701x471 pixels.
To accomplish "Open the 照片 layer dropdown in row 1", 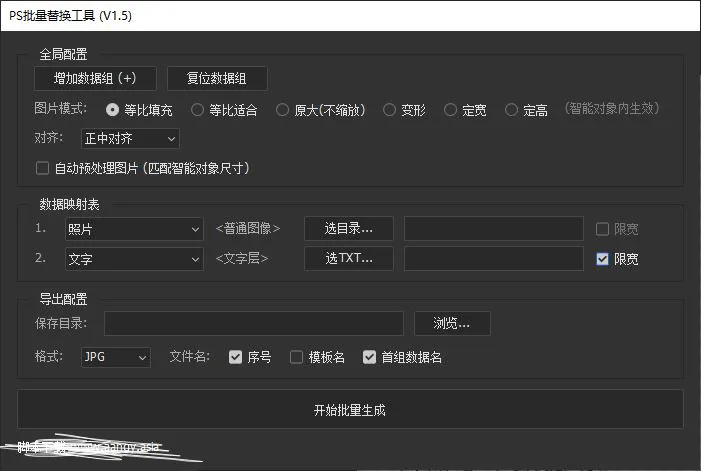I will point(134,229).
